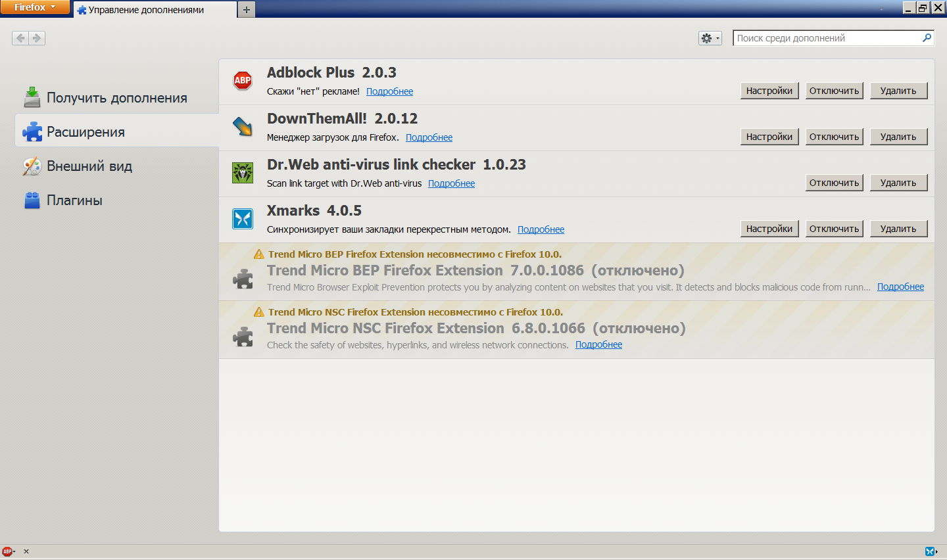Viewport: 947px width, 560px height.
Task: Click 'Check the safety of websites' description
Action: click(x=418, y=345)
